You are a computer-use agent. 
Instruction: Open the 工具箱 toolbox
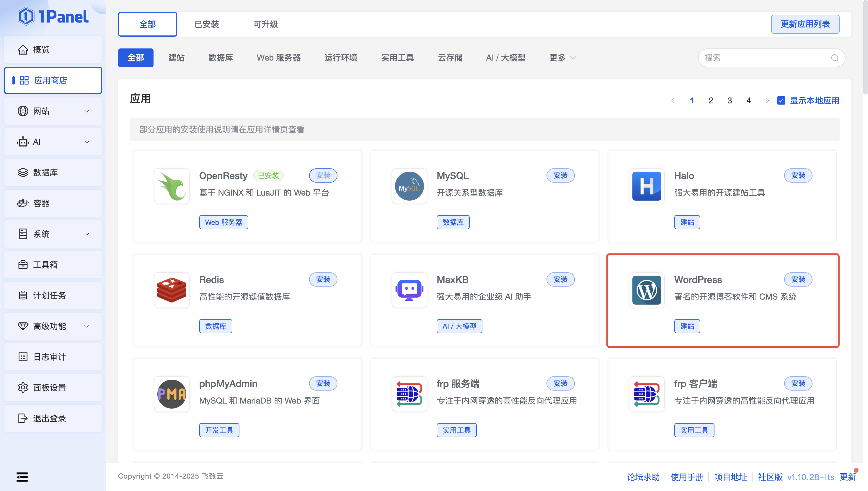pos(53,264)
